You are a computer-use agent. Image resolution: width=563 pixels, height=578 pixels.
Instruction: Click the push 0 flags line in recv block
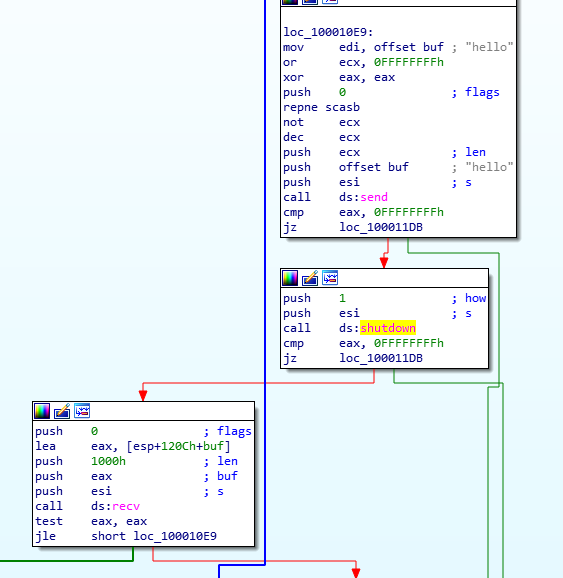coord(143,431)
